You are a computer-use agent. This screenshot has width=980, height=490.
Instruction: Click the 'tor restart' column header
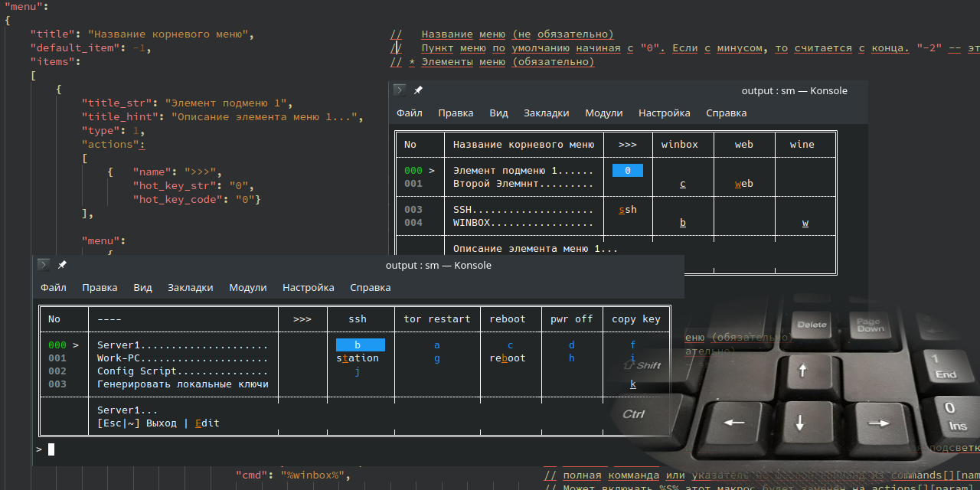tap(437, 319)
